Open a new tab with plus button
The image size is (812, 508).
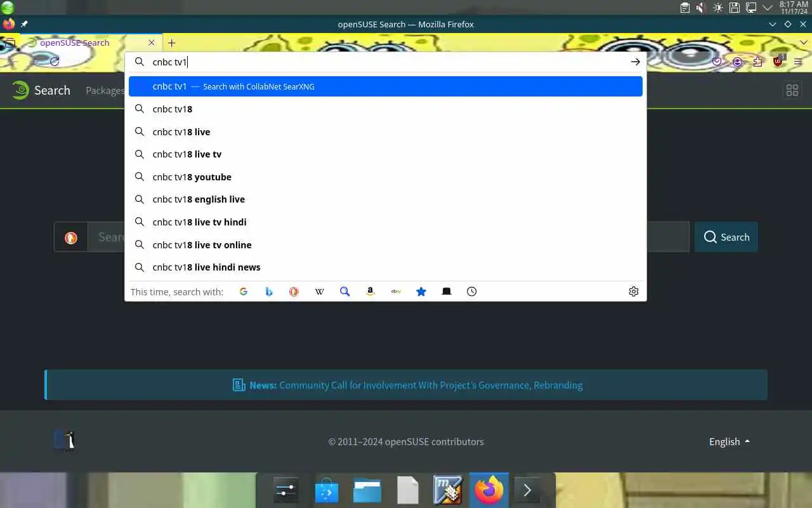point(171,43)
